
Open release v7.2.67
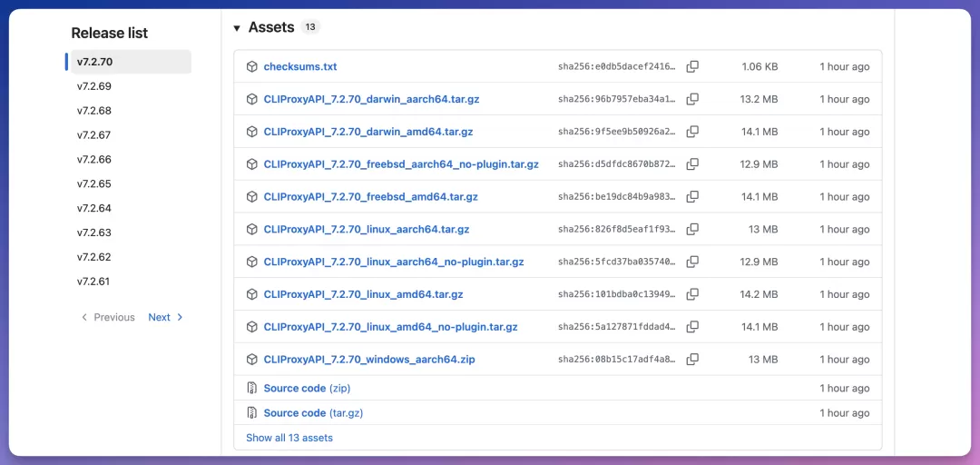tap(94, 135)
